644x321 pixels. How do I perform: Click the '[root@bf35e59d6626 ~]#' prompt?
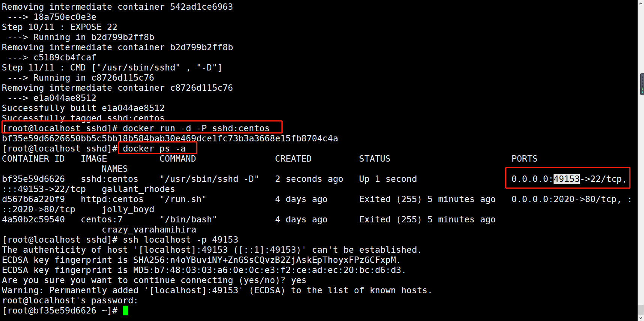(60, 310)
